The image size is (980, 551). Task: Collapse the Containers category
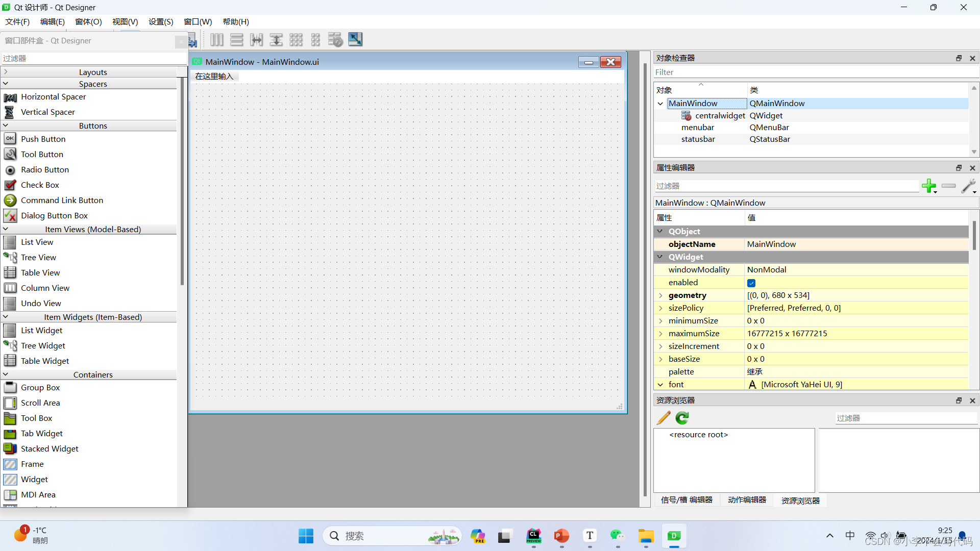click(x=6, y=374)
